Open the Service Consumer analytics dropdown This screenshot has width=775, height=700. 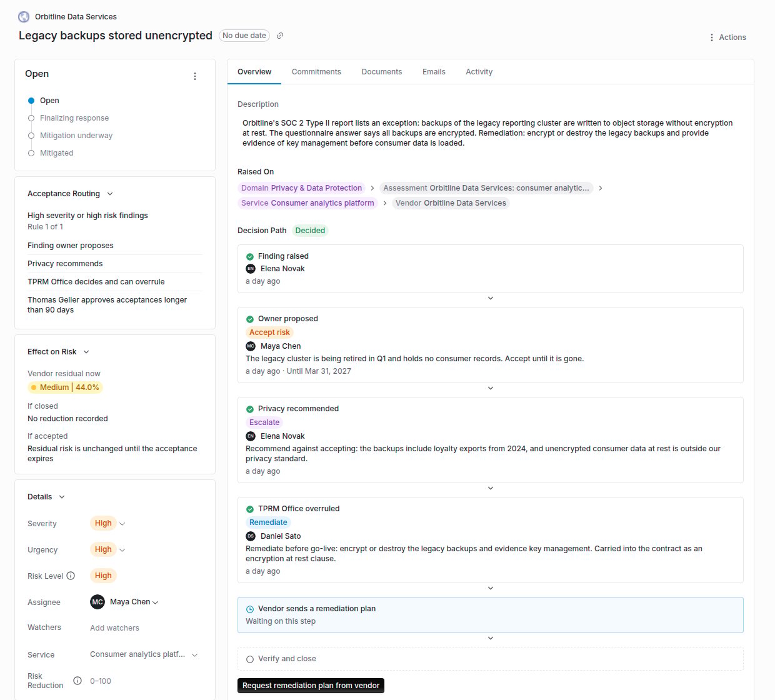(194, 655)
